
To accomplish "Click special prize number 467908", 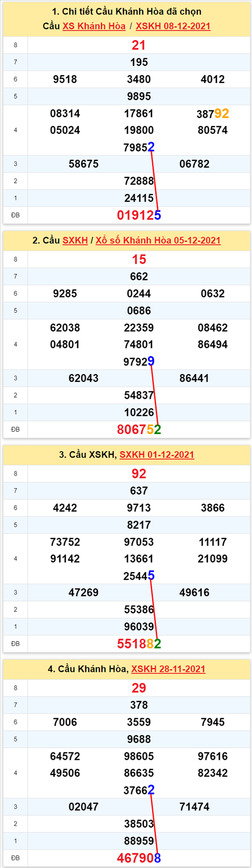I will [139, 859].
